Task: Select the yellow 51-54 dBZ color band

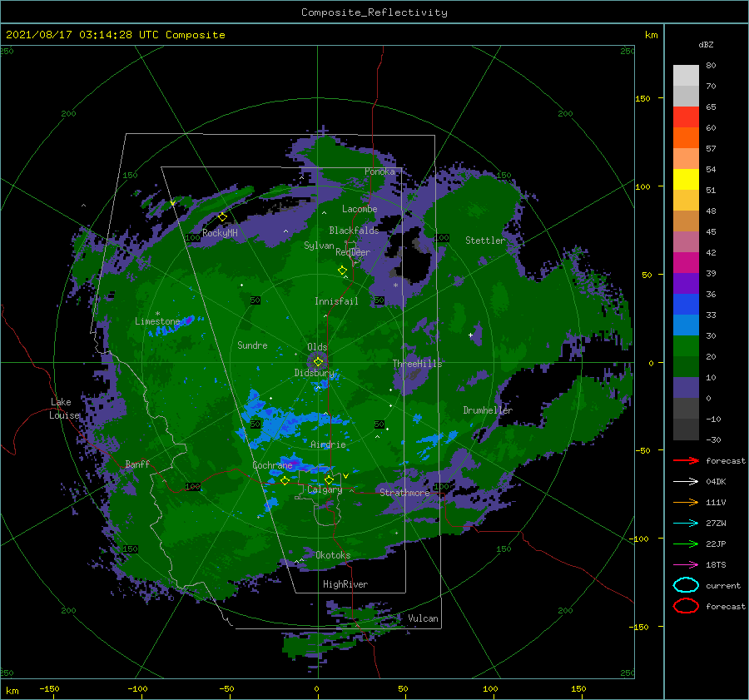Action: click(686, 180)
